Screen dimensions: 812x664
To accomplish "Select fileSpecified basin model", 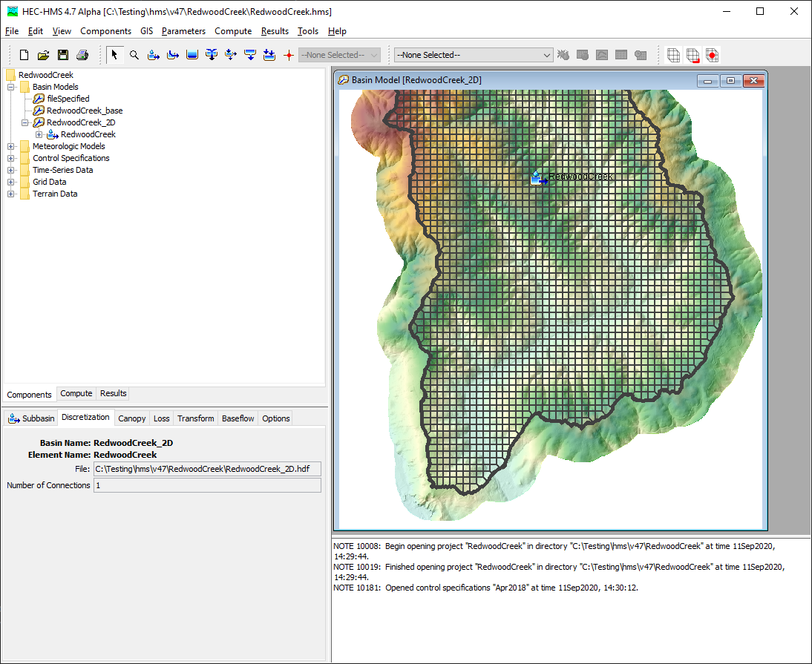I will [68, 99].
